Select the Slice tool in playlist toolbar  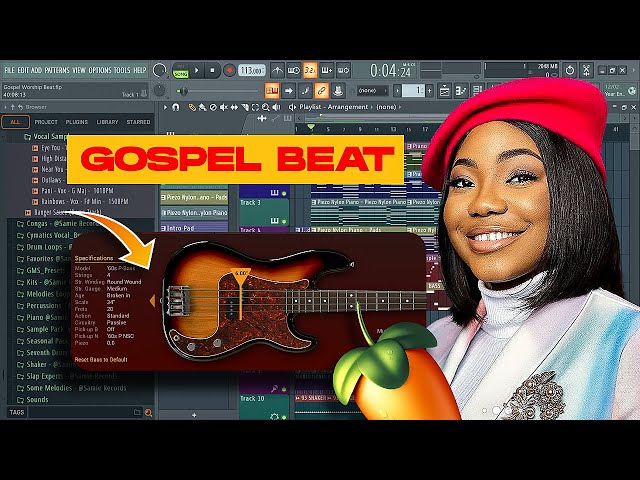pos(245,107)
